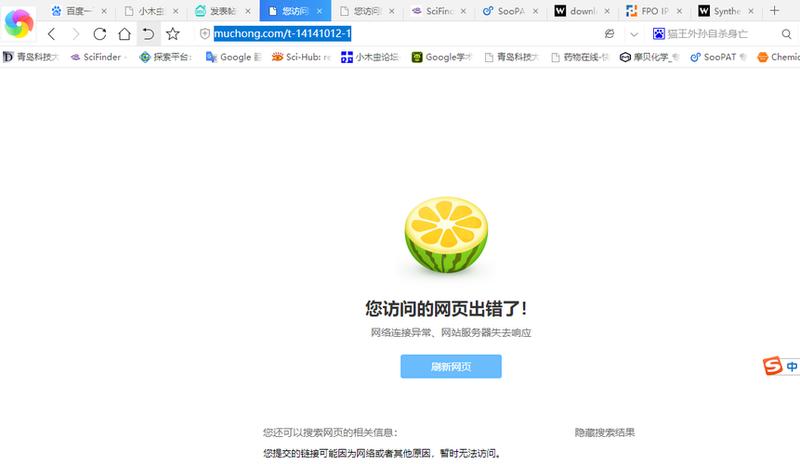Click the search magnifier icon

[786, 34]
